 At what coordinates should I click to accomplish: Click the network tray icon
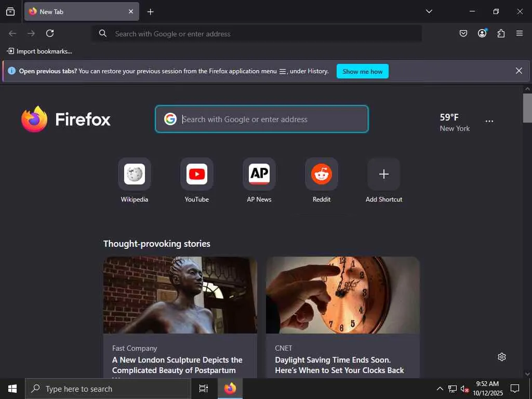[453, 389]
